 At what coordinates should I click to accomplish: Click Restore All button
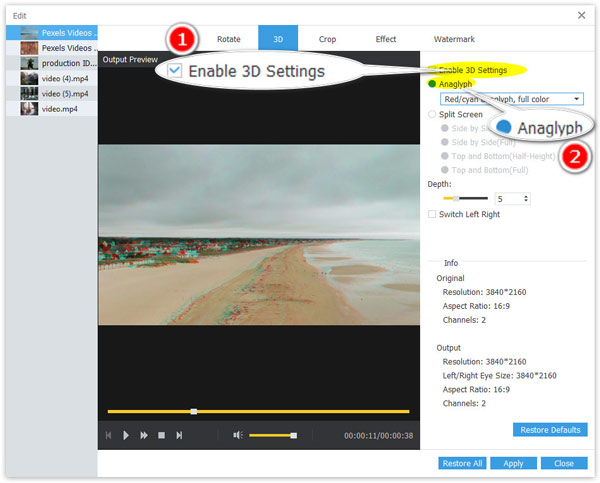tap(462, 463)
